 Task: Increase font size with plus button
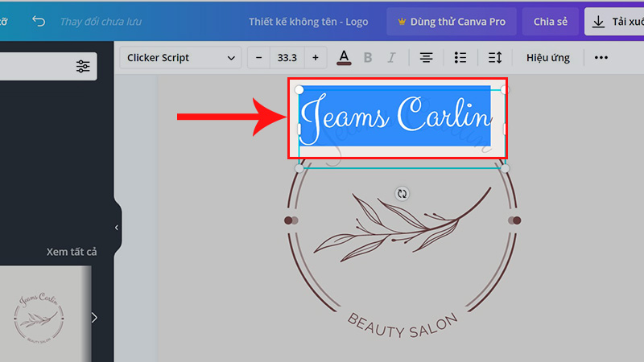pyautogui.click(x=315, y=58)
